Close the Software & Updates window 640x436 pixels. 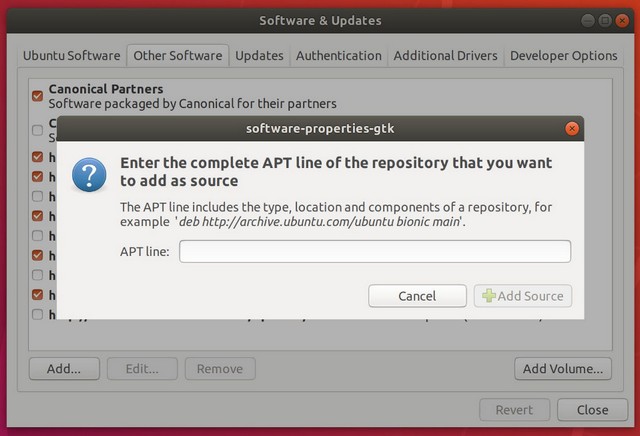pos(622,20)
